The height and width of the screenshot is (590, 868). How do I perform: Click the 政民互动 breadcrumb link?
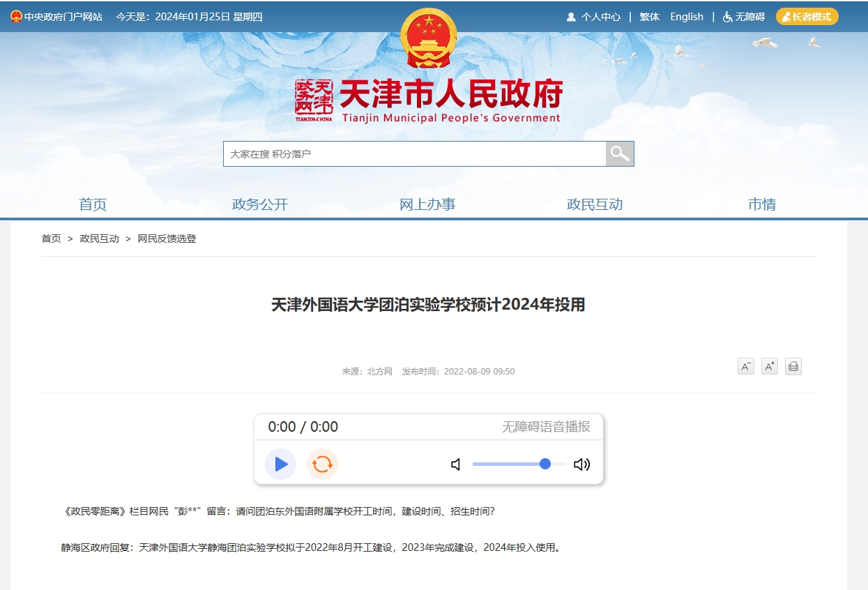pyautogui.click(x=100, y=239)
